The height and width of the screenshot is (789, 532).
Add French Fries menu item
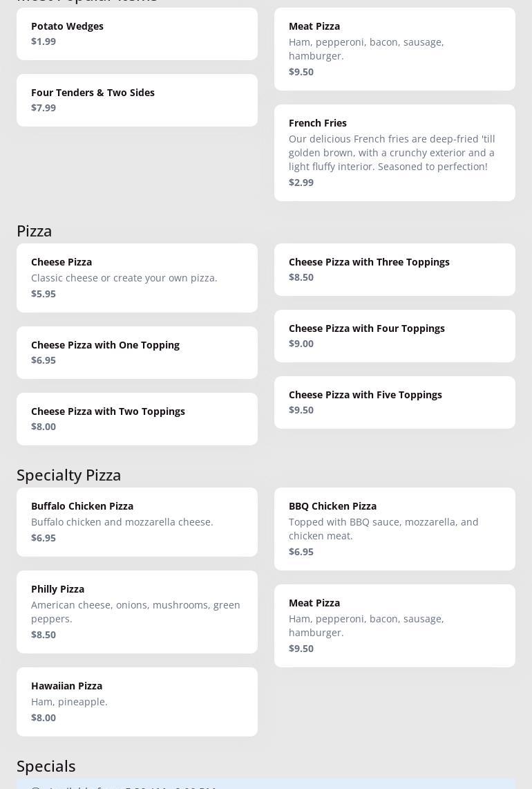point(395,153)
